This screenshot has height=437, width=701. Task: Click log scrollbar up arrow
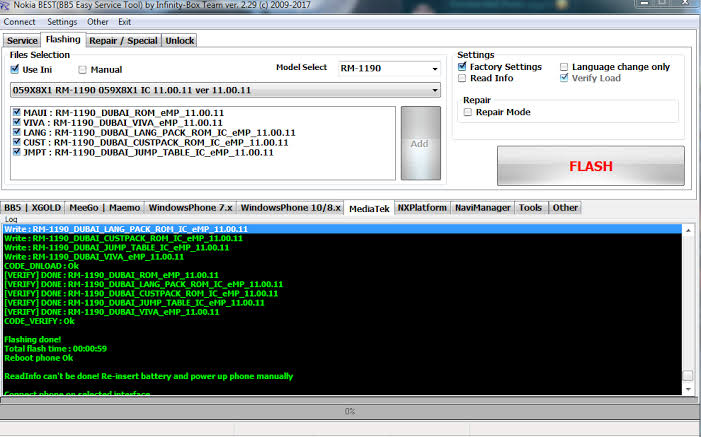click(688, 230)
